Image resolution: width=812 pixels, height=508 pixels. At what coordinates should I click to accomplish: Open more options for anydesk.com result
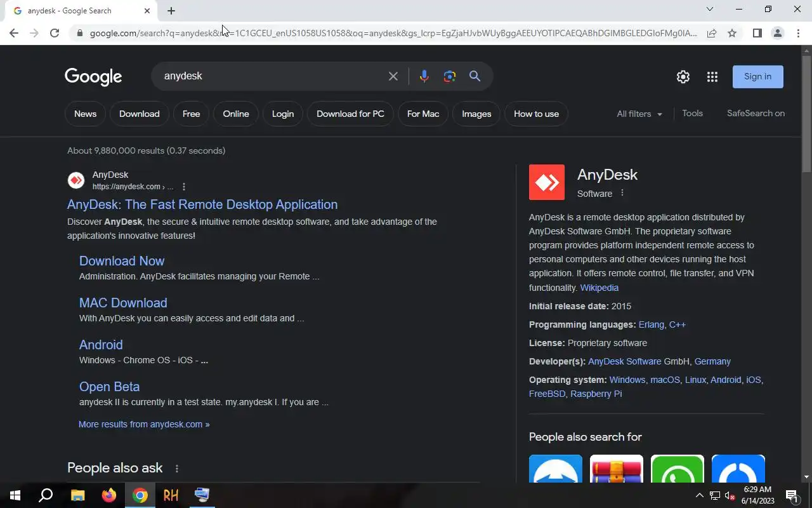pos(184,187)
